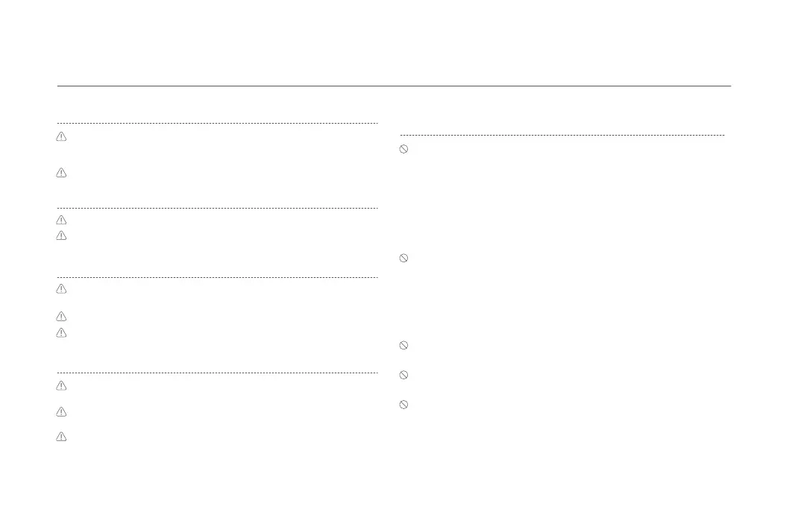Select the first warning triangle in section four

[62, 386]
